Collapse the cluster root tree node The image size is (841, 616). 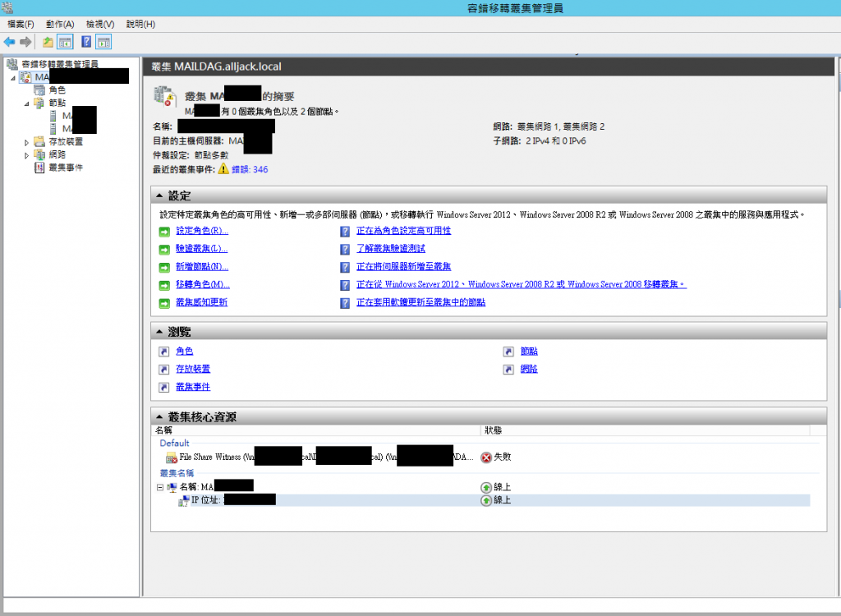point(13,78)
